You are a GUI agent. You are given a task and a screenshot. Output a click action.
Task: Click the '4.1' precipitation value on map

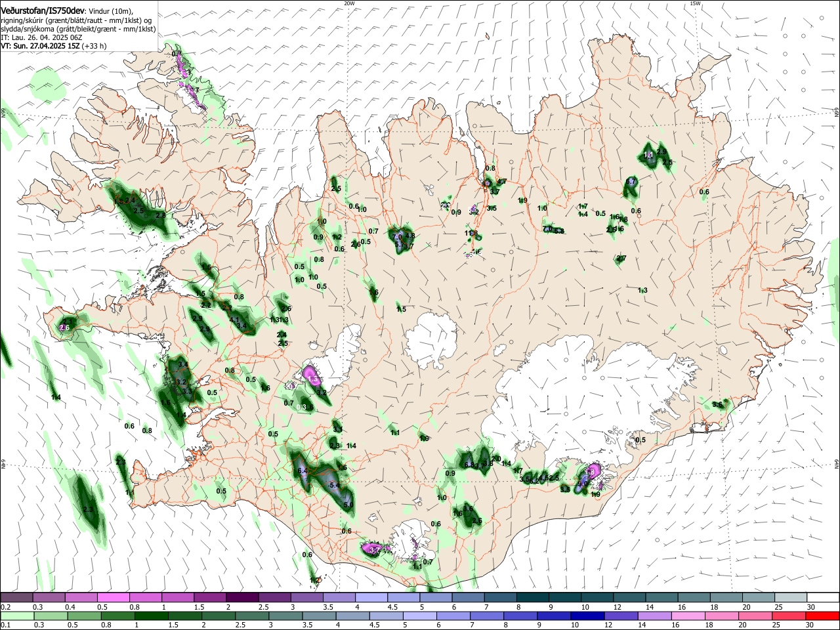(234, 320)
